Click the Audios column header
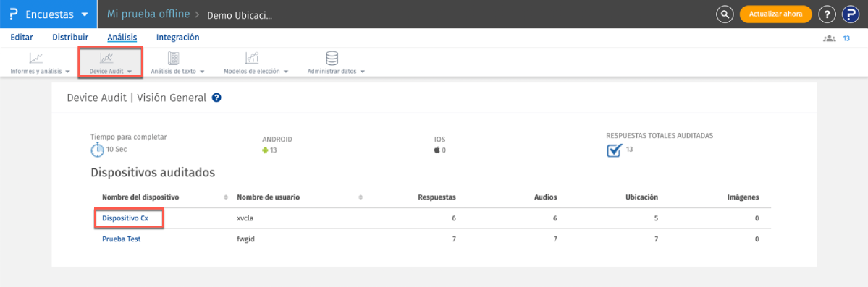This screenshot has width=868, height=287. click(545, 197)
